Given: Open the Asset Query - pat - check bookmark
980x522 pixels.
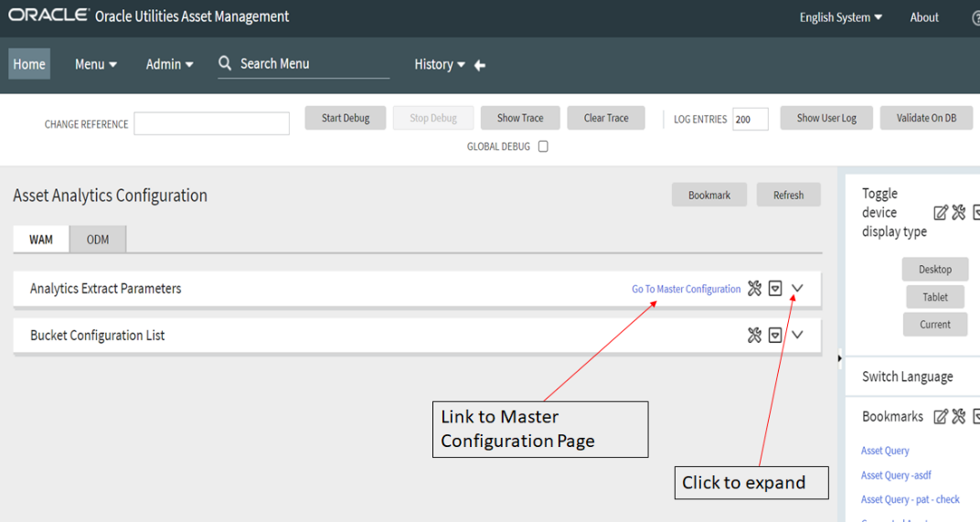Looking at the screenshot, I should (910, 499).
